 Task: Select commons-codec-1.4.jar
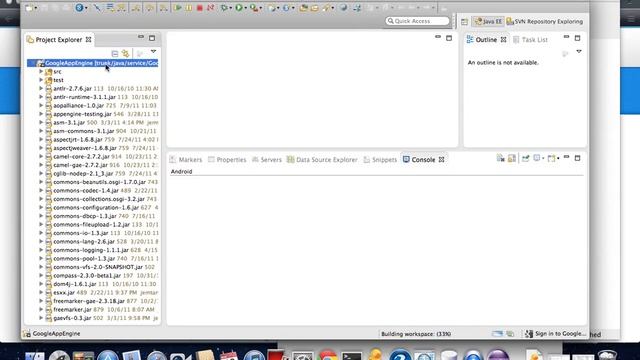[x=86, y=191]
